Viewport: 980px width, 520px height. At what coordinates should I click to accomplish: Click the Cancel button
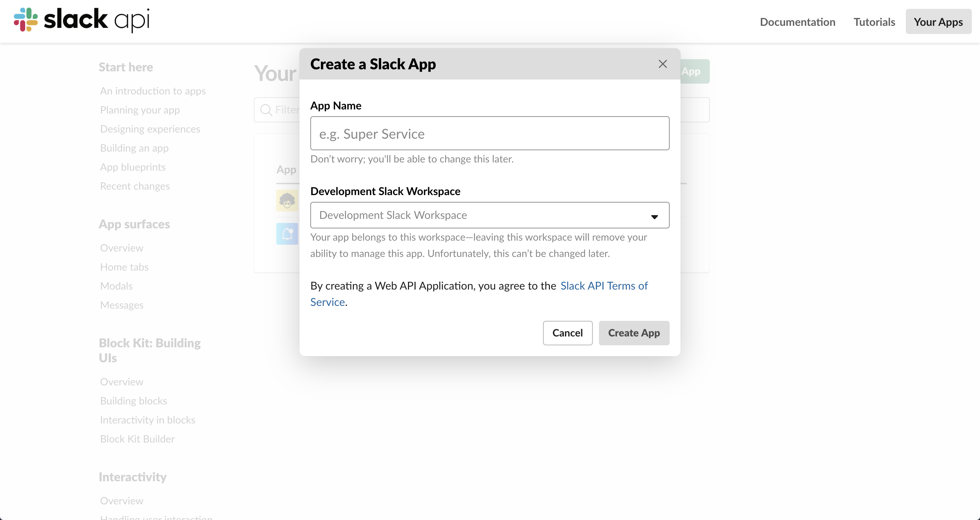tap(568, 333)
